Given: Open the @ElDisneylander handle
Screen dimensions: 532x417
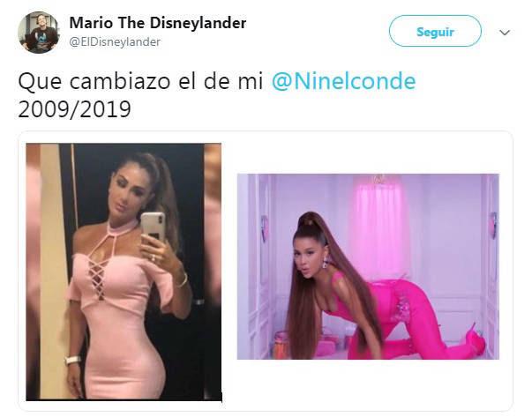Looking at the screenshot, I should tap(115, 42).
